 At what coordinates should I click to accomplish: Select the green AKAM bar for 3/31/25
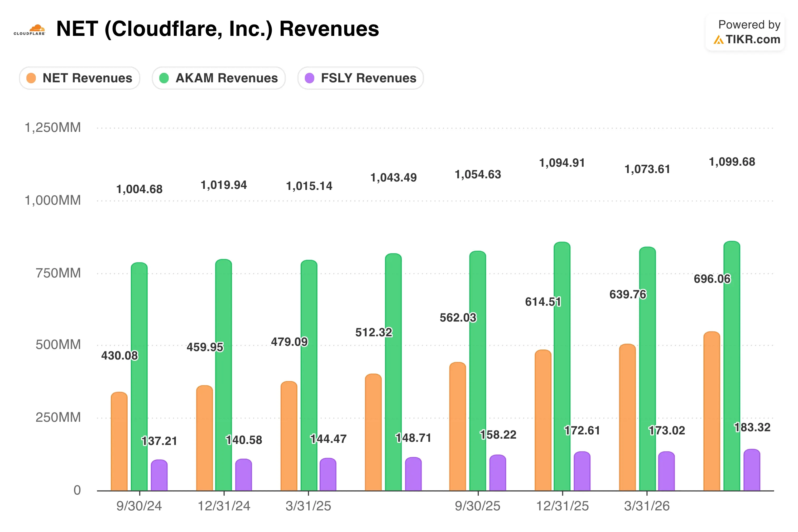(x=309, y=375)
